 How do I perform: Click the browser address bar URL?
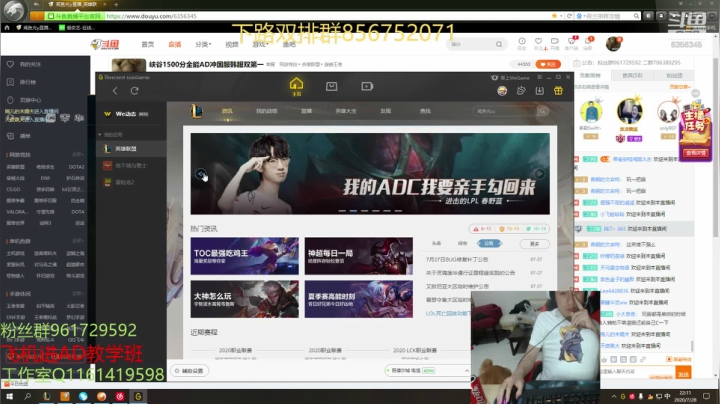(152, 16)
